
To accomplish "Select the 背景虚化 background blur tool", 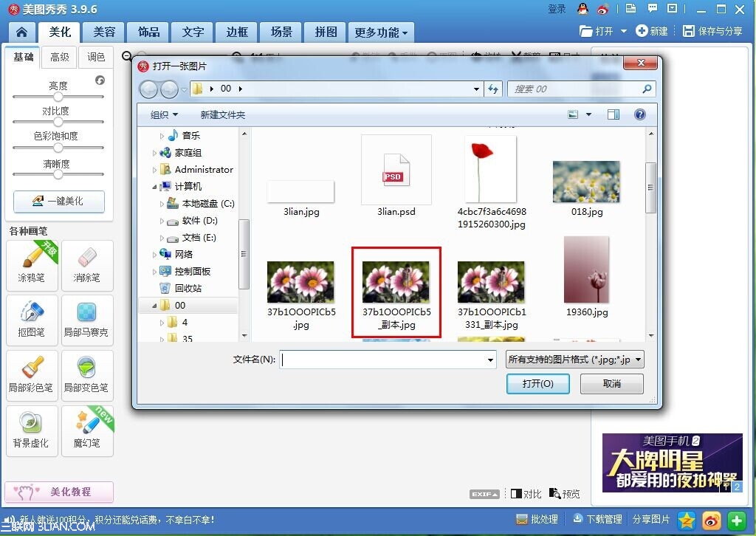I will [x=32, y=431].
